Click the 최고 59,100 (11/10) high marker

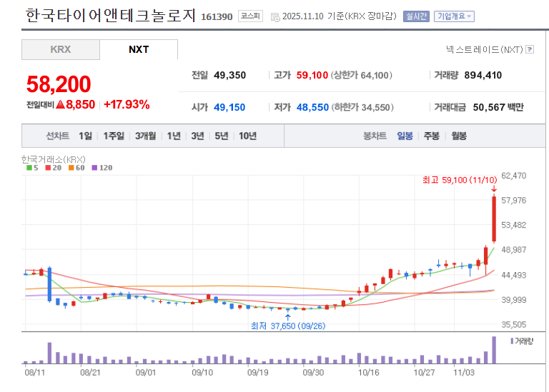click(x=460, y=180)
